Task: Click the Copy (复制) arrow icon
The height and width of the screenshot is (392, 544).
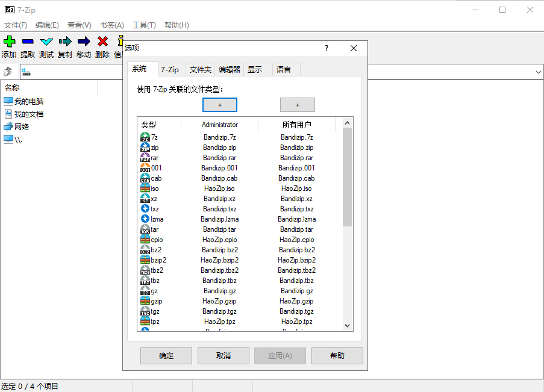Action: pyautogui.click(x=65, y=42)
